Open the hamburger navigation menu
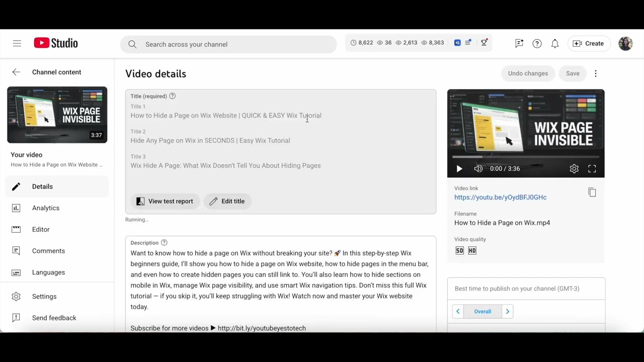The image size is (644, 362). 17,44
